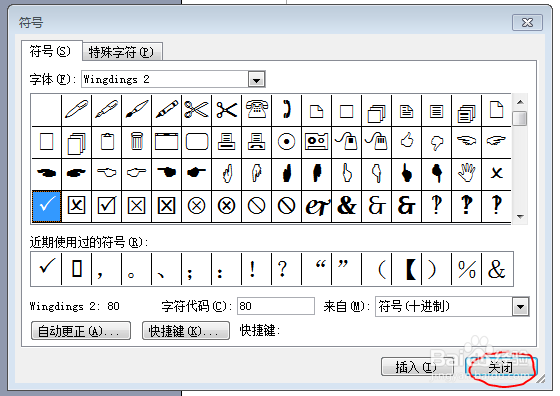Select the trash can symbol
The height and width of the screenshot is (396, 560).
(136, 142)
